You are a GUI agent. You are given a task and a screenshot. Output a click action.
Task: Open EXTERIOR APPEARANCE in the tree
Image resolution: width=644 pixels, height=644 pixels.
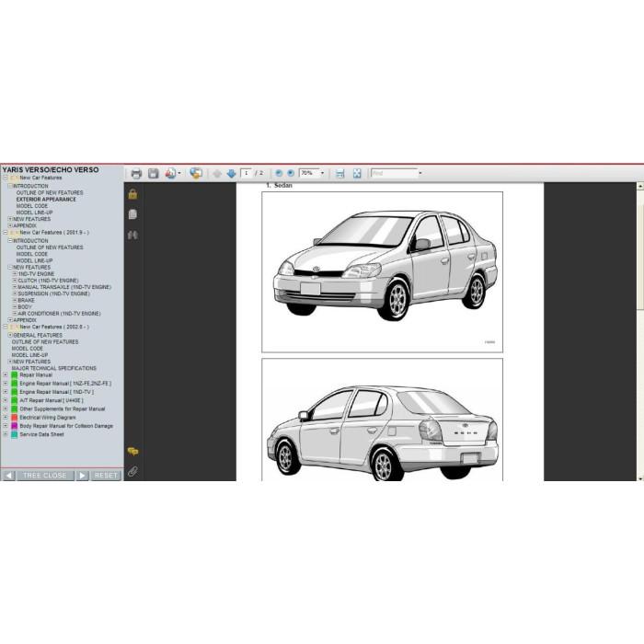click(x=46, y=200)
